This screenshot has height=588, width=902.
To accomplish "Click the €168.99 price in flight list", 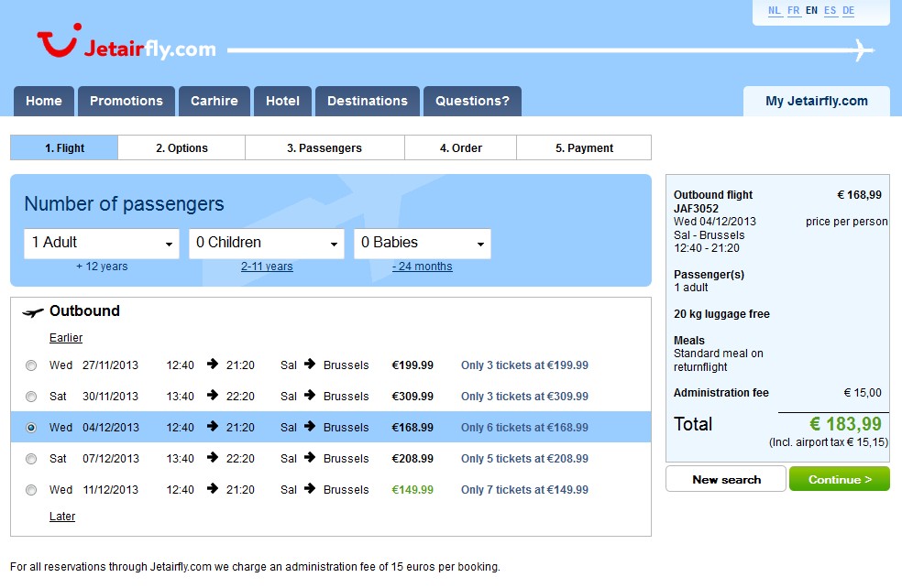I will [x=412, y=427].
